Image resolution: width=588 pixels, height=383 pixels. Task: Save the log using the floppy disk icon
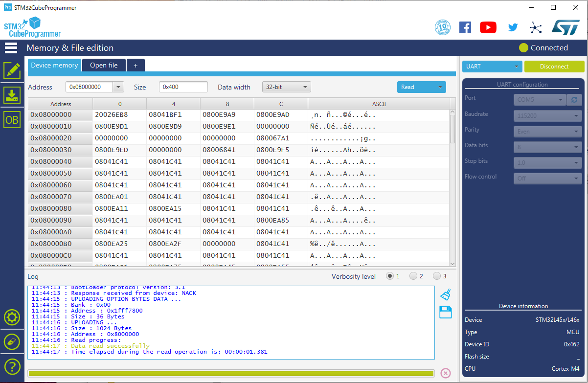point(445,312)
